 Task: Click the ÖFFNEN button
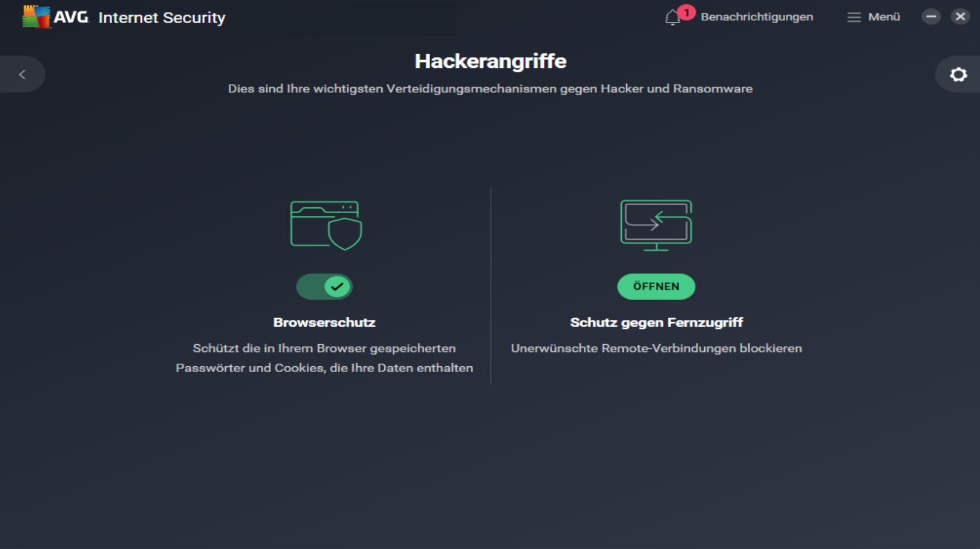(656, 286)
